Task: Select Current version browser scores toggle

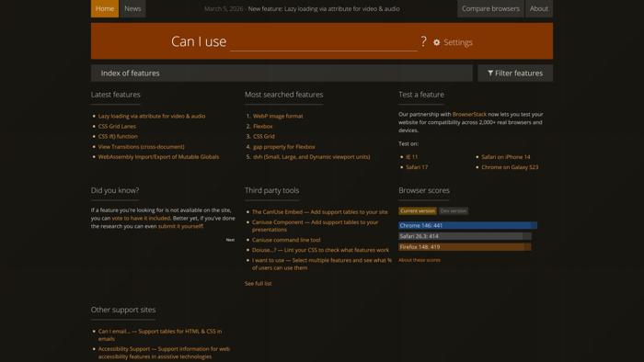Action: click(x=418, y=210)
